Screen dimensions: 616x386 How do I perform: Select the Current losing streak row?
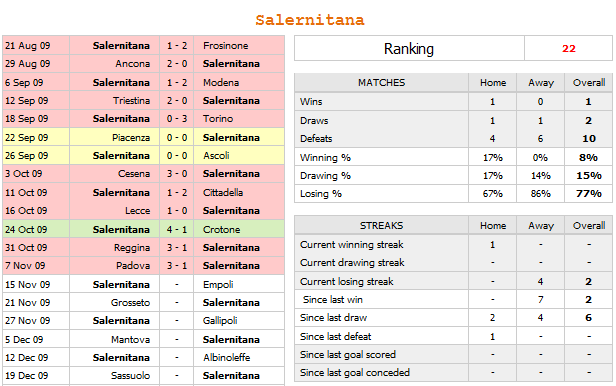(453, 281)
